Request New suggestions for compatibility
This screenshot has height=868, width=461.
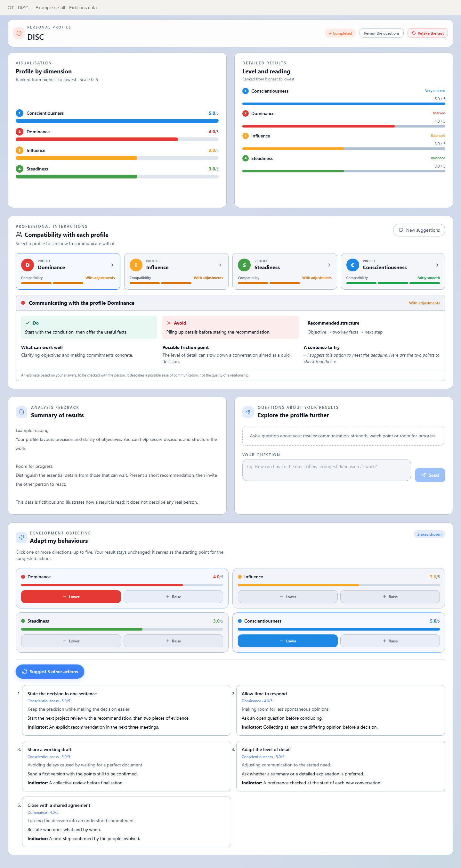point(419,230)
